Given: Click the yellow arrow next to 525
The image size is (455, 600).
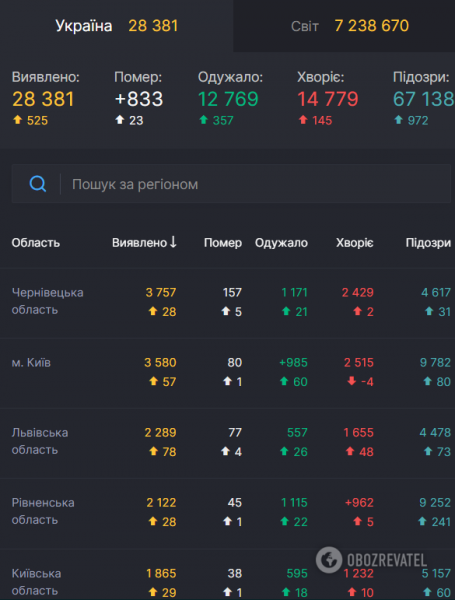Looking at the screenshot, I should (x=18, y=120).
